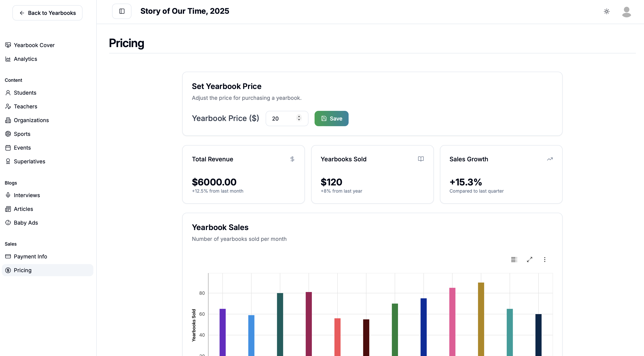Click the book icon on Yearbooks Sold card

tap(421, 159)
